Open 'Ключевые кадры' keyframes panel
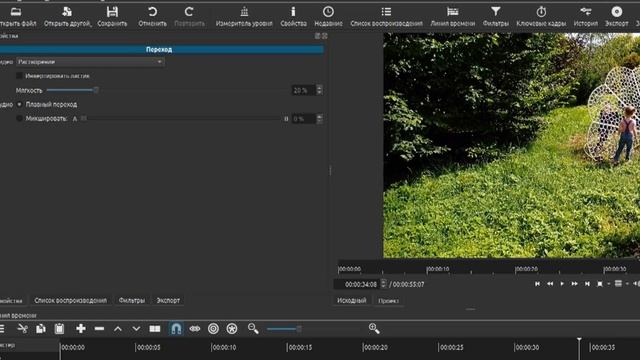The image size is (640, 360). pos(541,16)
